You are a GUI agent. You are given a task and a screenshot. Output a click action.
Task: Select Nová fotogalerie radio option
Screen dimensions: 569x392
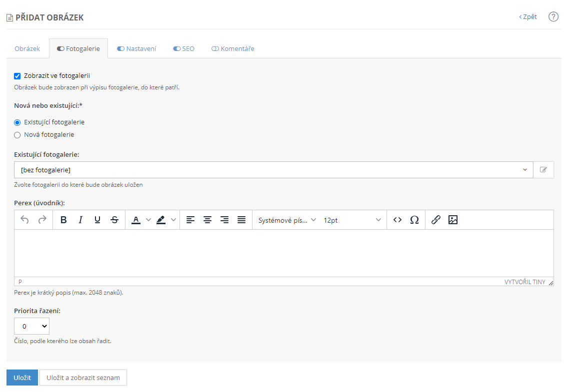click(17, 135)
